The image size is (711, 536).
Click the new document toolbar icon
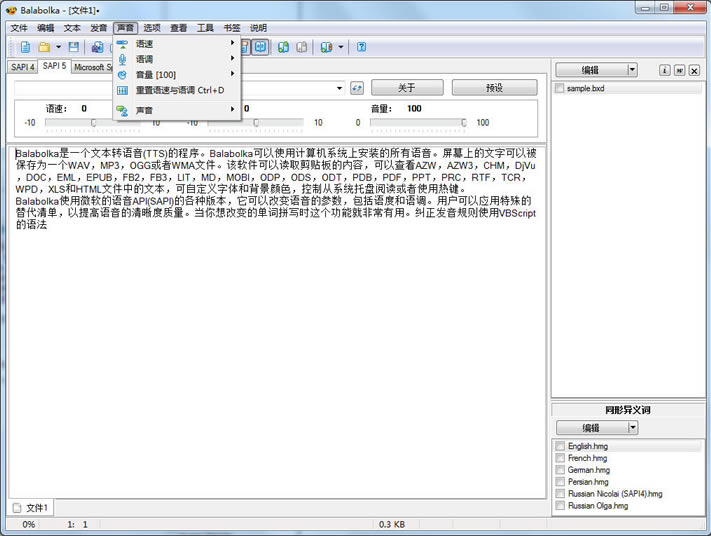coord(25,47)
